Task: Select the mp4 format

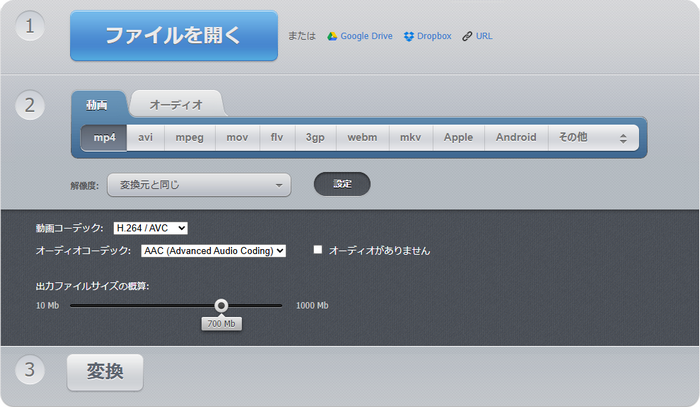Action: (x=104, y=137)
